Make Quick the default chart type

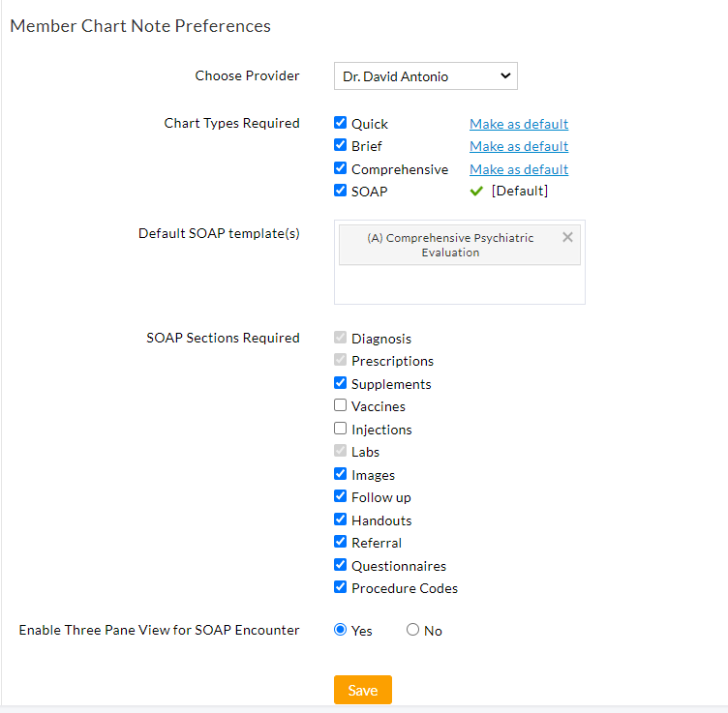[x=519, y=124]
